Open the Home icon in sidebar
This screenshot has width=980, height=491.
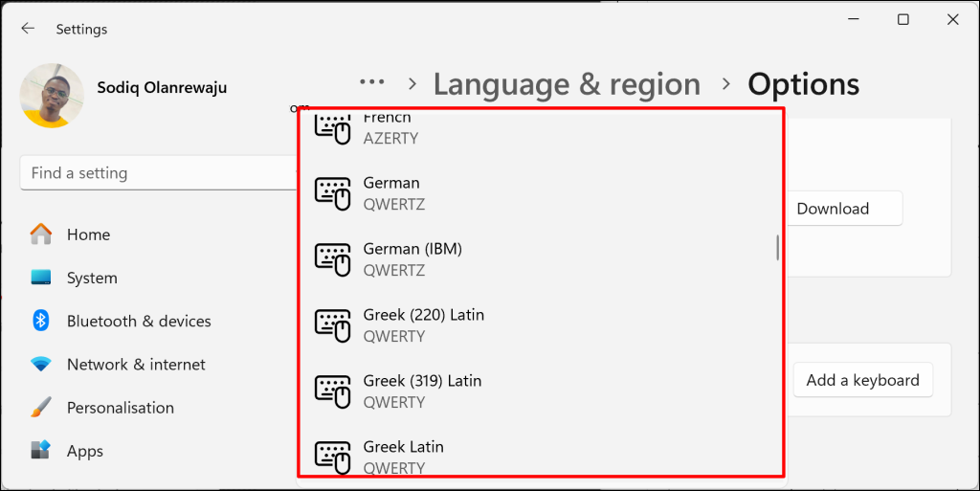(41, 234)
